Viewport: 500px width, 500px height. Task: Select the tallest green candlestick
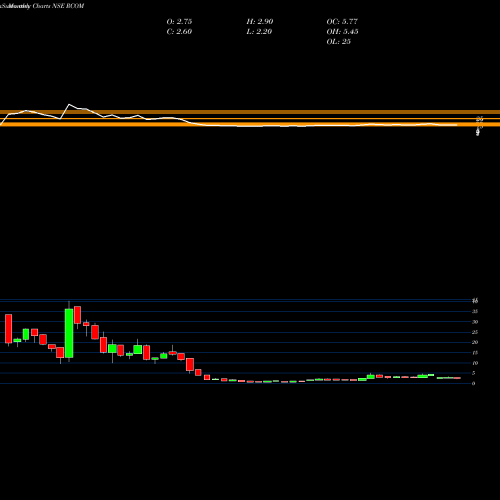[69, 333]
